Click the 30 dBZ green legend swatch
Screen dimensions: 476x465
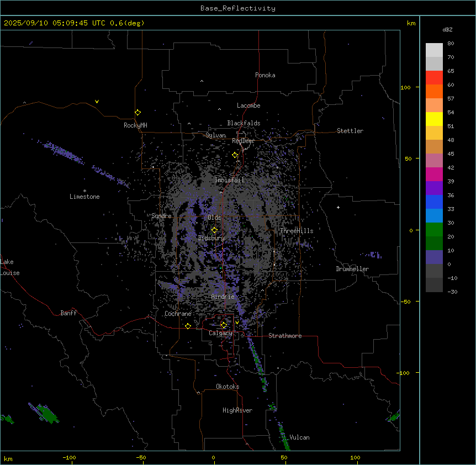point(434,230)
